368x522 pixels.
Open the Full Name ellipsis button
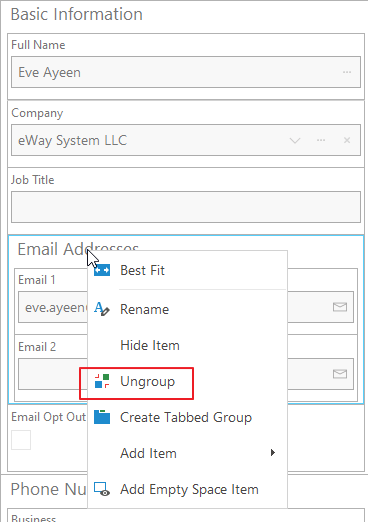click(347, 72)
